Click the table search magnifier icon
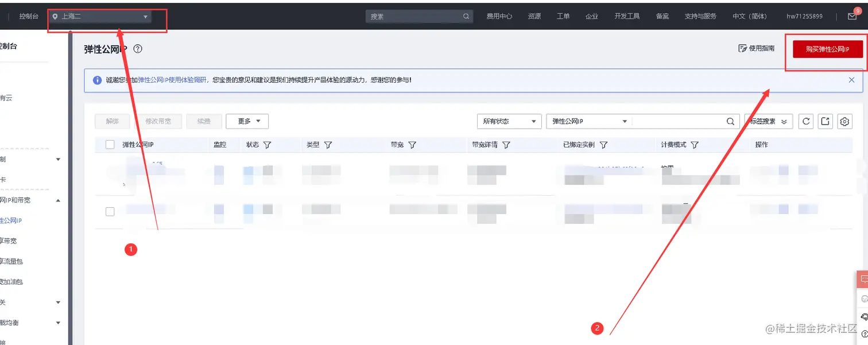 click(730, 122)
